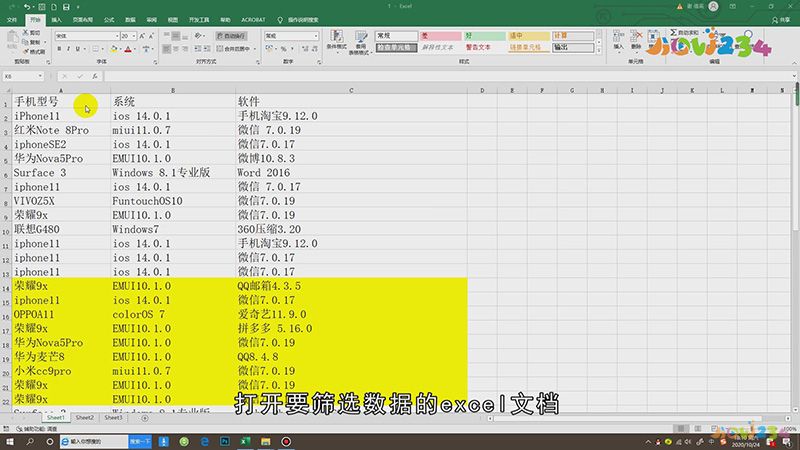Open the Formulas (公式) ribbon tab

(x=109, y=20)
